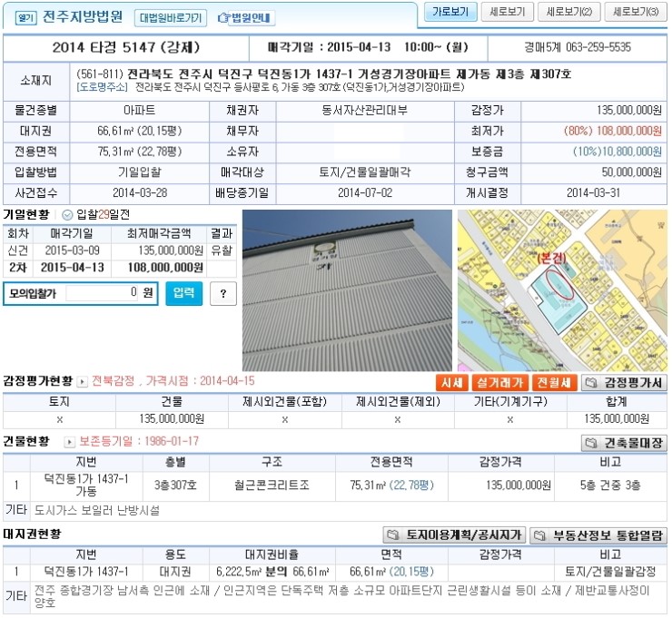
Task: Click the folder icon on 감정평가서 button
Action: pyautogui.click(x=592, y=383)
